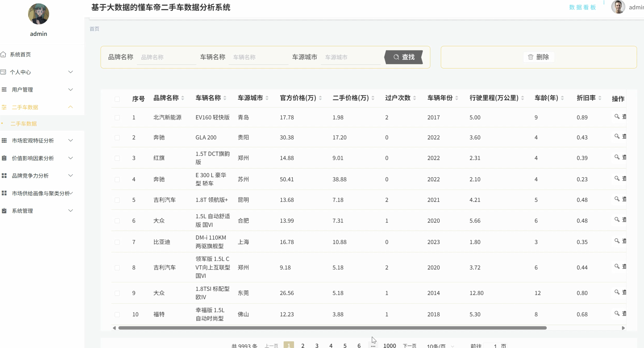
Task: Click the 品牌竞争力分析 tiles icon
Action: [4, 176]
